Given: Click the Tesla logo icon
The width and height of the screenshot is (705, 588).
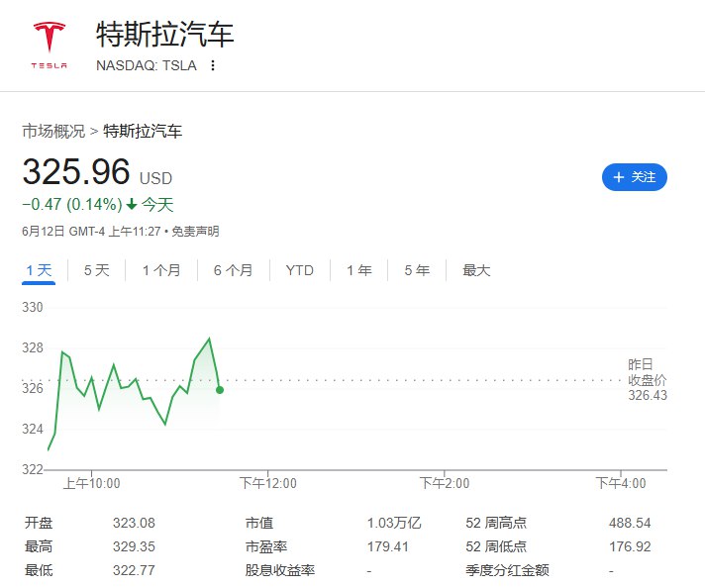Looking at the screenshot, I should tap(50, 45).
